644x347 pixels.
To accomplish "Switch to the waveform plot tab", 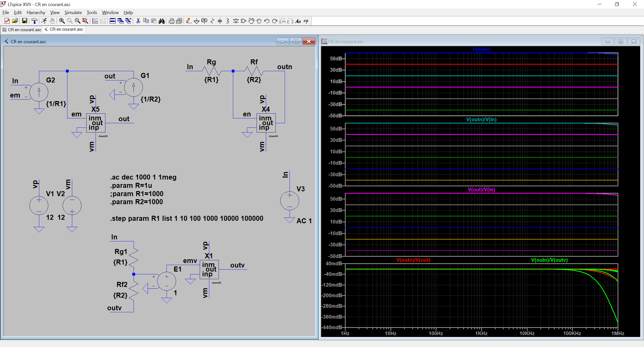I will click(22, 30).
